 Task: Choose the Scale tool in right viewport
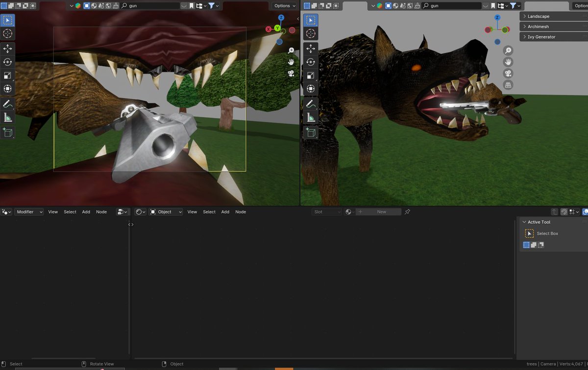tap(310, 75)
